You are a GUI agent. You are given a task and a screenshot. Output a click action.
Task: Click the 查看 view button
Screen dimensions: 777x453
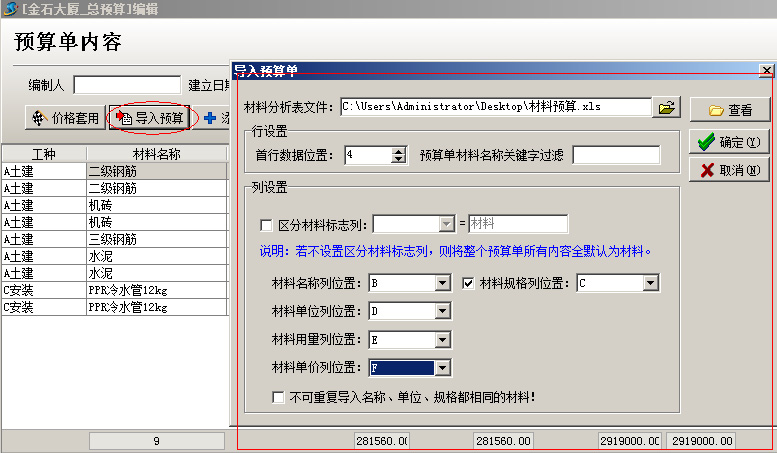tap(730, 110)
